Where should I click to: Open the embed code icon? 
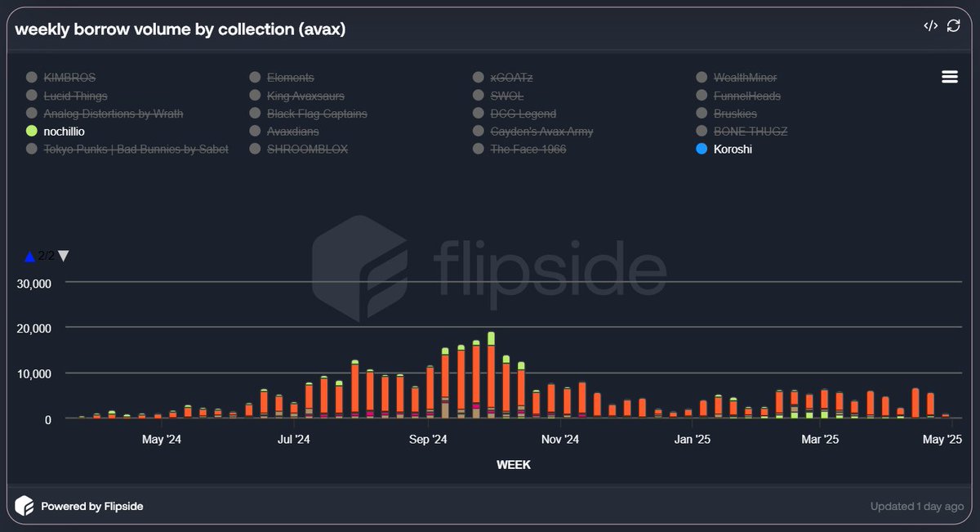(x=930, y=26)
